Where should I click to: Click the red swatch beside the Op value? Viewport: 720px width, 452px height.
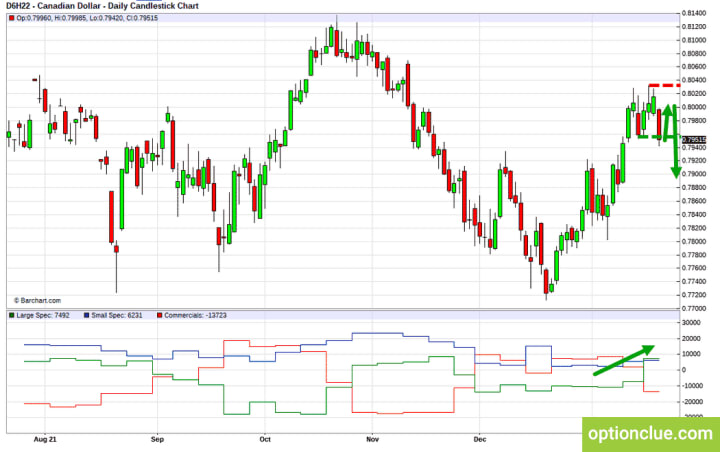click(x=11, y=18)
